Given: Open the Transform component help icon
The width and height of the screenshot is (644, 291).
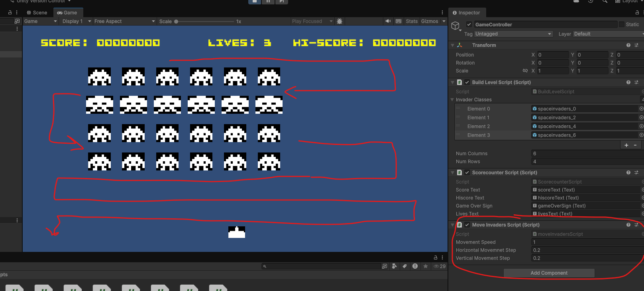Looking at the screenshot, I should 628,45.
